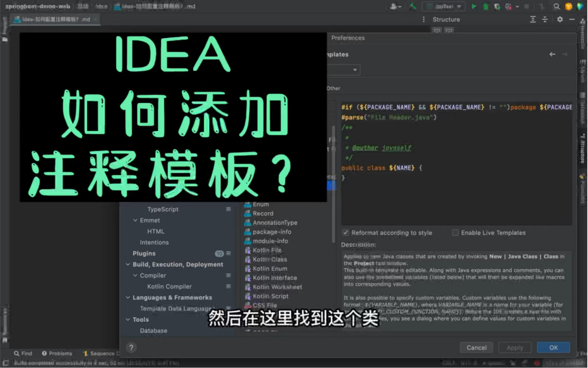Open the run configuration dropdown
Image resolution: width=588 pixels, height=368 pixels.
[x=444, y=6]
